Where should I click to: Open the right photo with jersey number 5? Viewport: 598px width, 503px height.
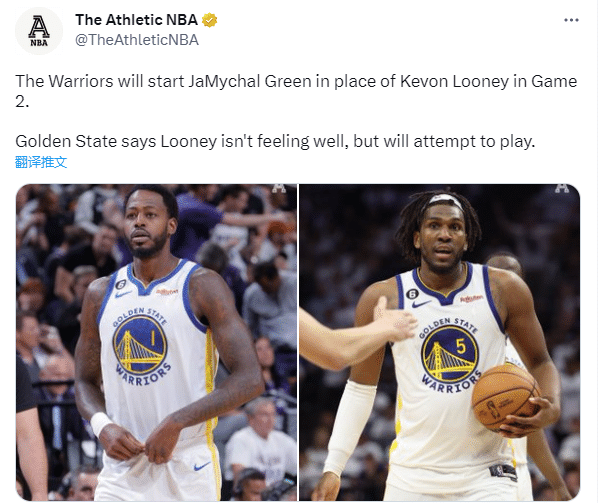[x=439, y=342]
